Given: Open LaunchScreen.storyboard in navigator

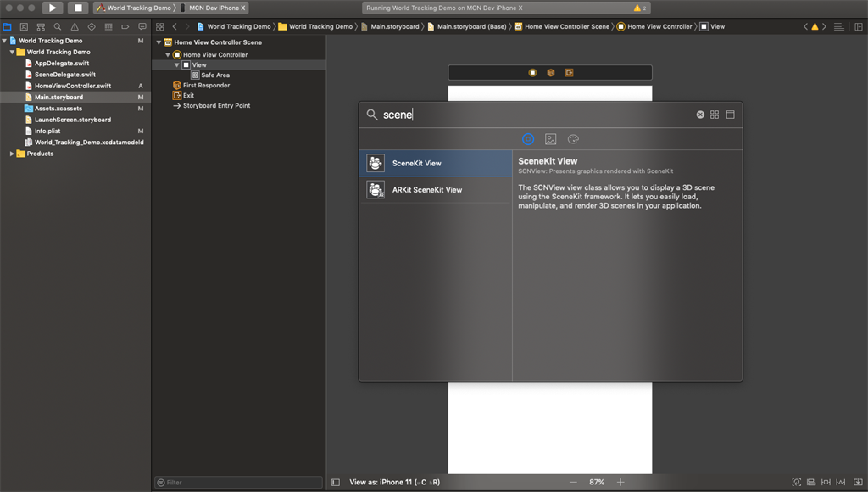Looking at the screenshot, I should point(73,120).
